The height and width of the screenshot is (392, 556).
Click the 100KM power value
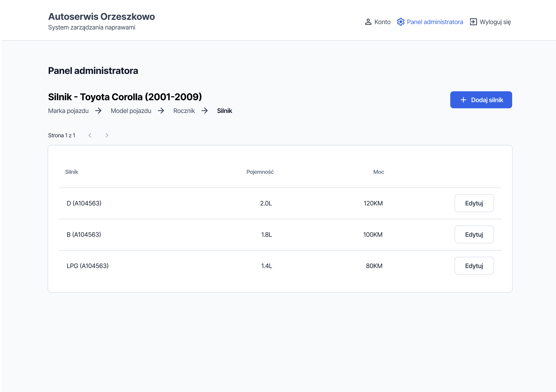click(373, 235)
